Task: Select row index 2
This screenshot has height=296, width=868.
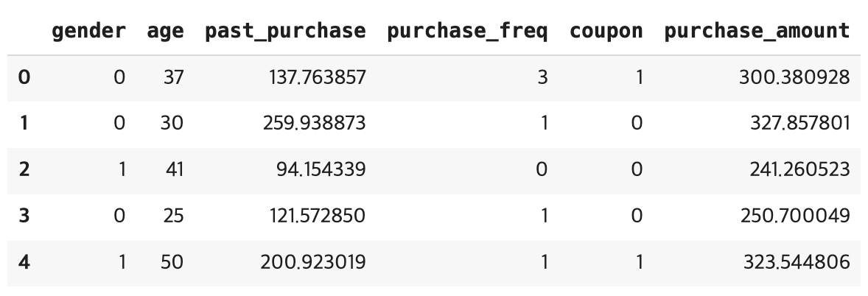Action: point(24,169)
